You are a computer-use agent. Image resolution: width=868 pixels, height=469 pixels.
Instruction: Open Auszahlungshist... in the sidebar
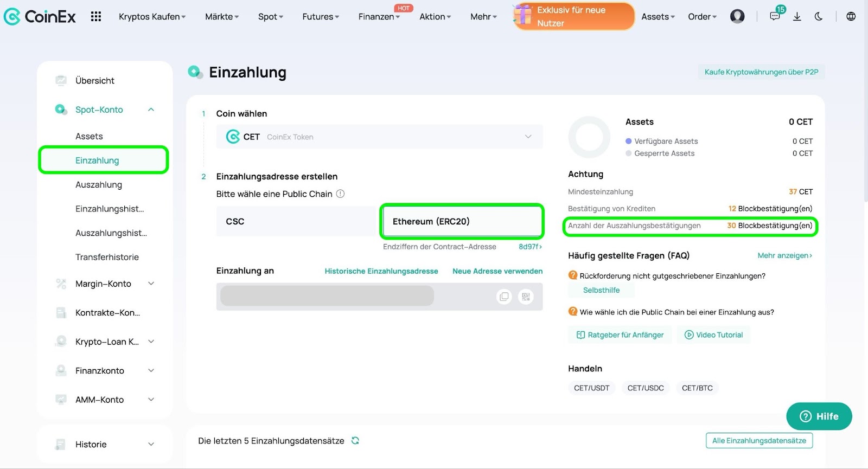pos(111,233)
